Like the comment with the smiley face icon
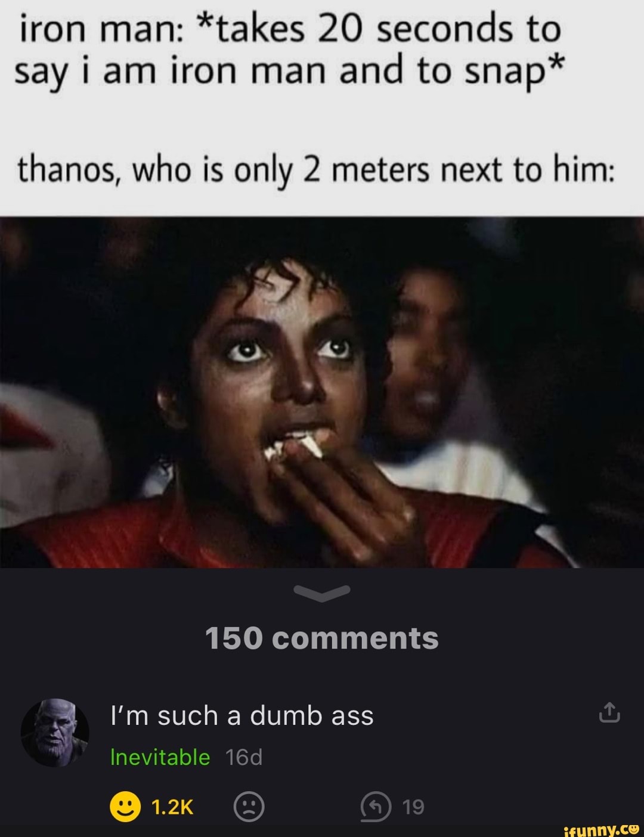 click(x=125, y=807)
